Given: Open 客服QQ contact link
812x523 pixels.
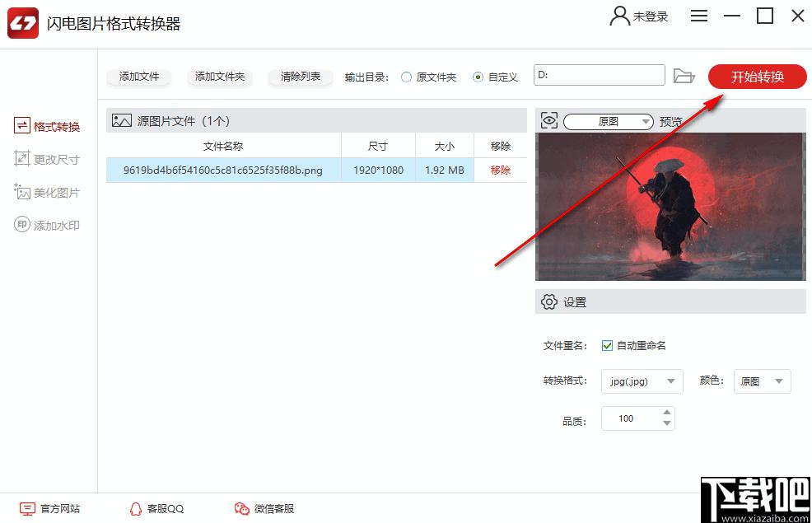Looking at the screenshot, I should point(156,508).
